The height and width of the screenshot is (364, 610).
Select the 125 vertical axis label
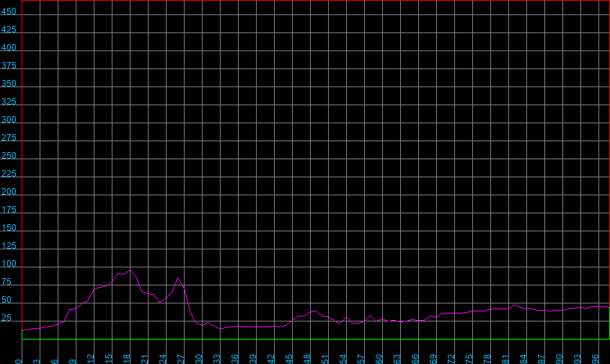[9, 246]
